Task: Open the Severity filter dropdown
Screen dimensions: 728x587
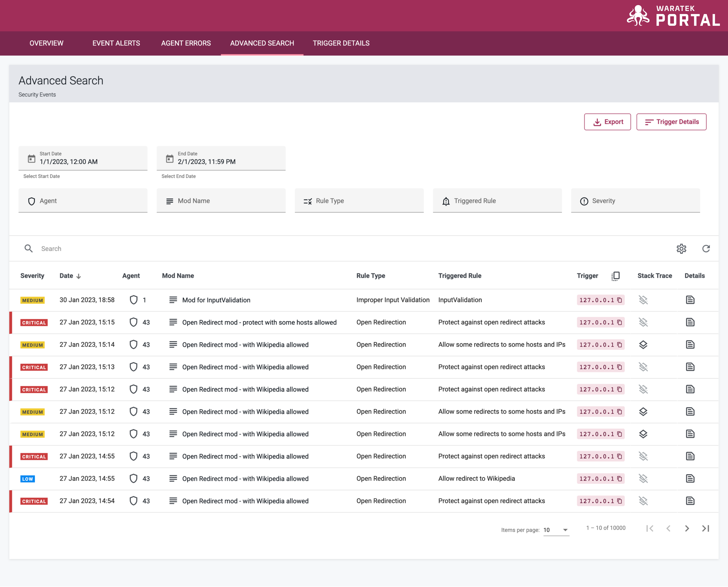Action: point(635,201)
